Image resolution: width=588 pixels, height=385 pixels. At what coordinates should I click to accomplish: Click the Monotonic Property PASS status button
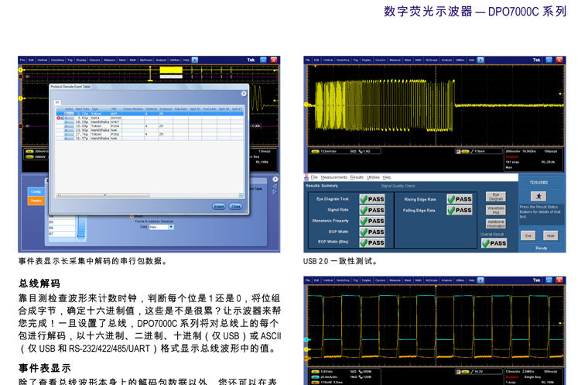(x=372, y=221)
